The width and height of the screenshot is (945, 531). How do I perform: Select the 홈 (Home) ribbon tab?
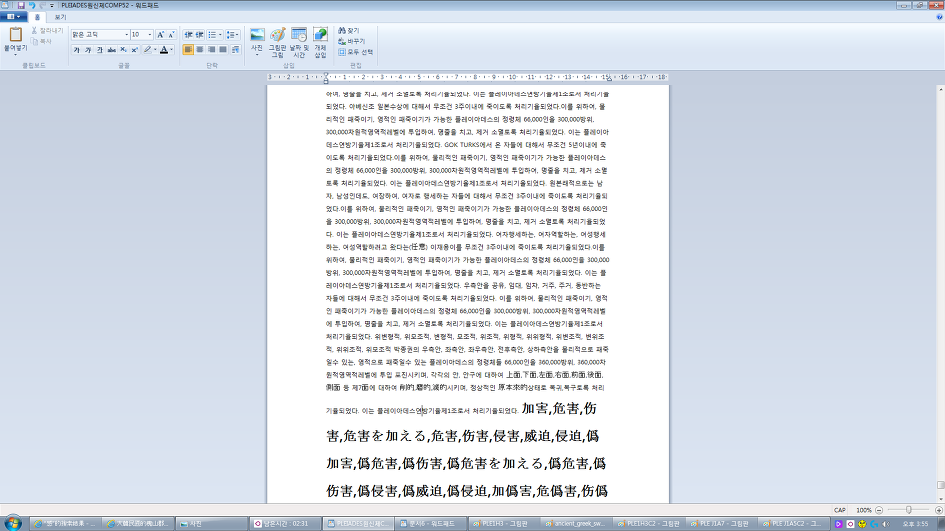click(x=38, y=17)
